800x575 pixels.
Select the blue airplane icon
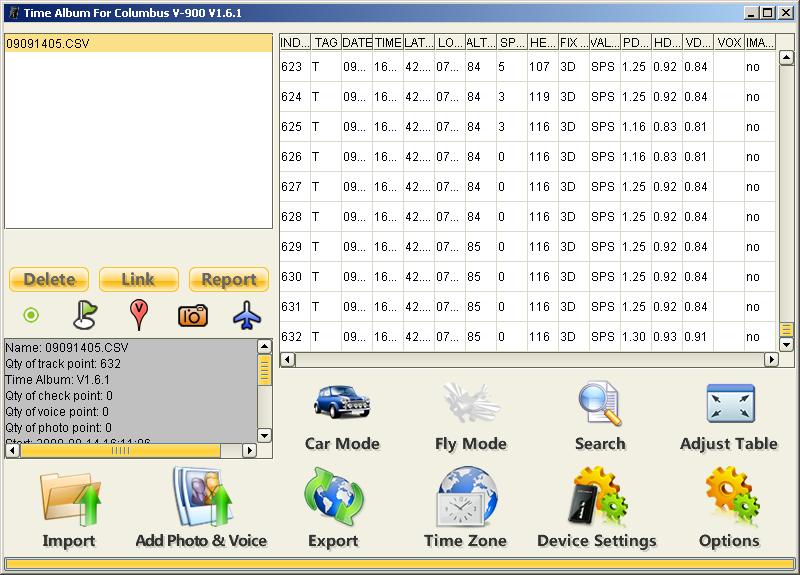[247, 315]
